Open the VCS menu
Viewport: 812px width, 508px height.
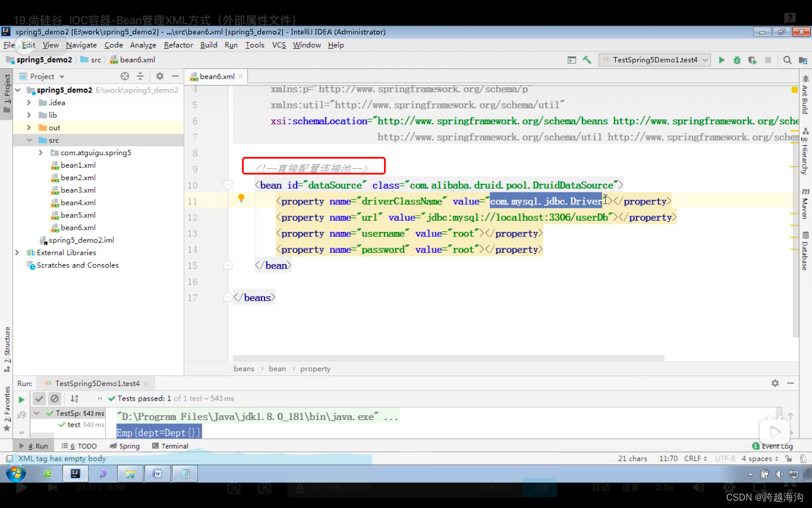(279, 45)
